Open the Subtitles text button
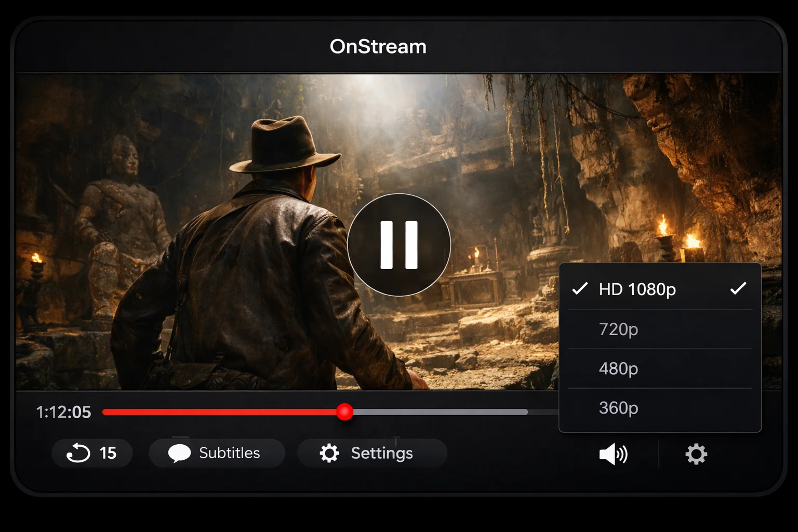The width and height of the screenshot is (798, 532). pos(229,453)
